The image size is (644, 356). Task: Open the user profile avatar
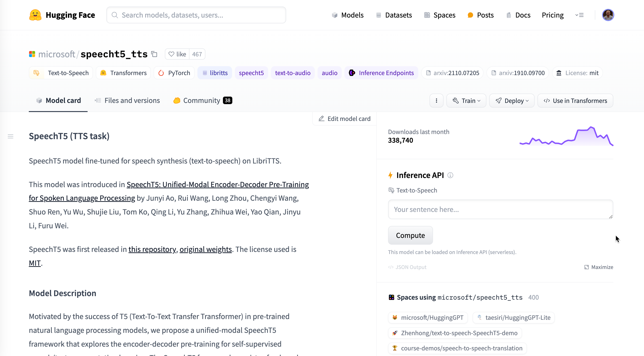pos(608,15)
